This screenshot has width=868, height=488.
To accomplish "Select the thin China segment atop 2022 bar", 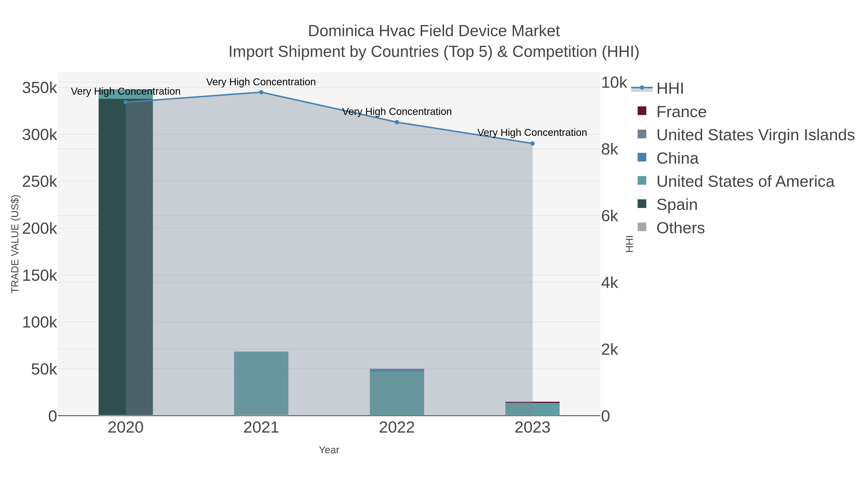I will (397, 370).
